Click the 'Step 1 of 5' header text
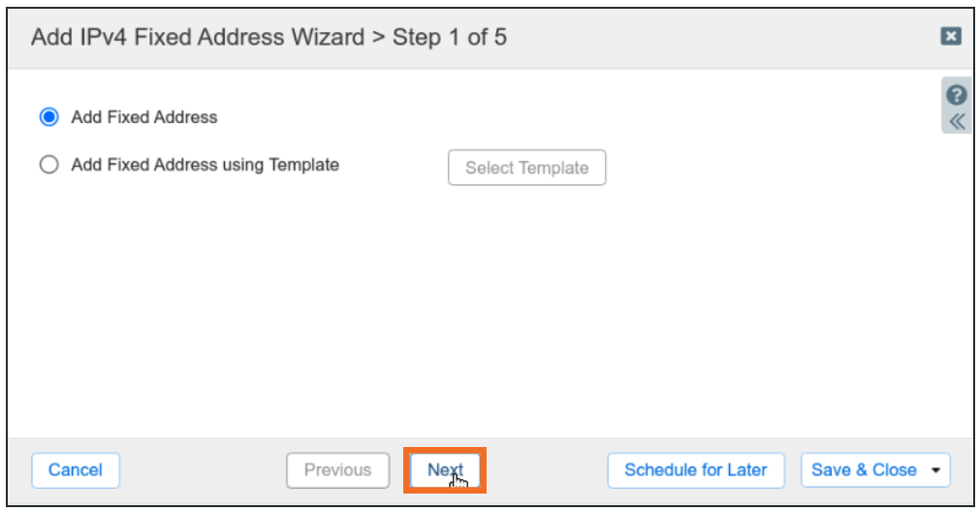Screen dimensions: 980x512 450,38
